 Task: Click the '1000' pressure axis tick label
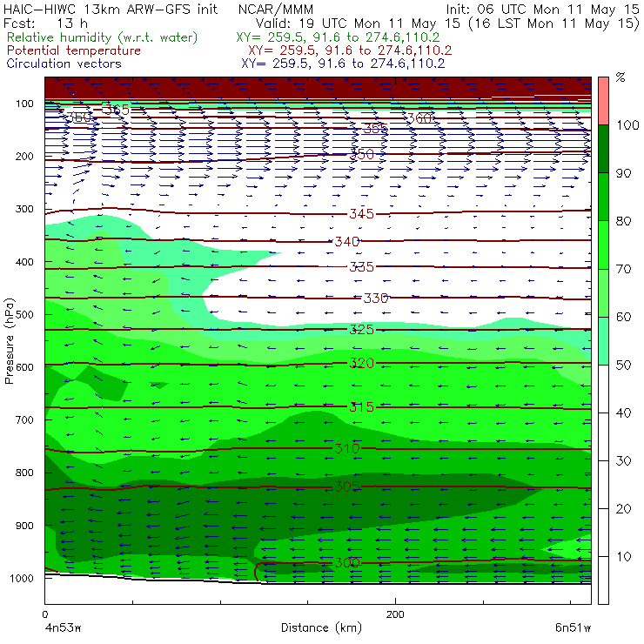[x=22, y=578]
